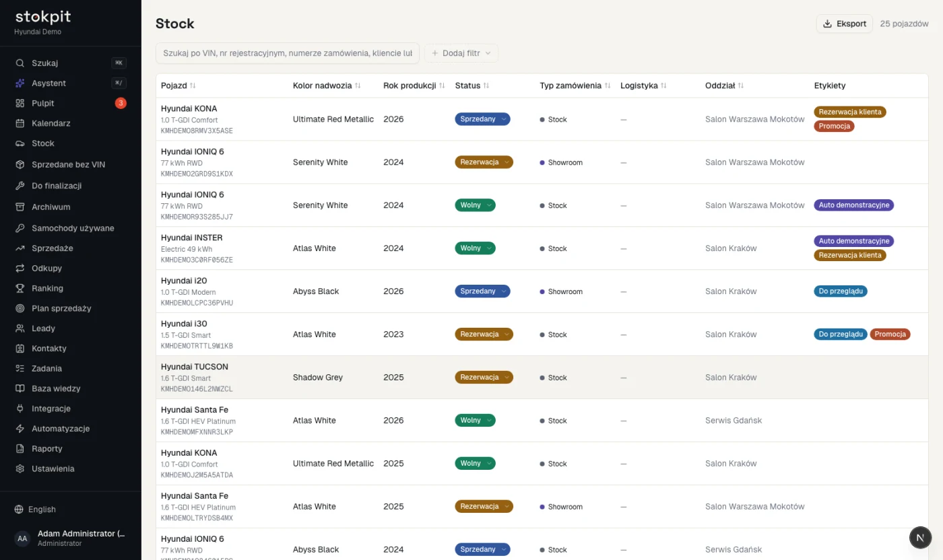Viewport: 943px width, 560px height.
Task: Open Rezerwacja status dropdown for Hyundai i30
Action: pos(484,335)
